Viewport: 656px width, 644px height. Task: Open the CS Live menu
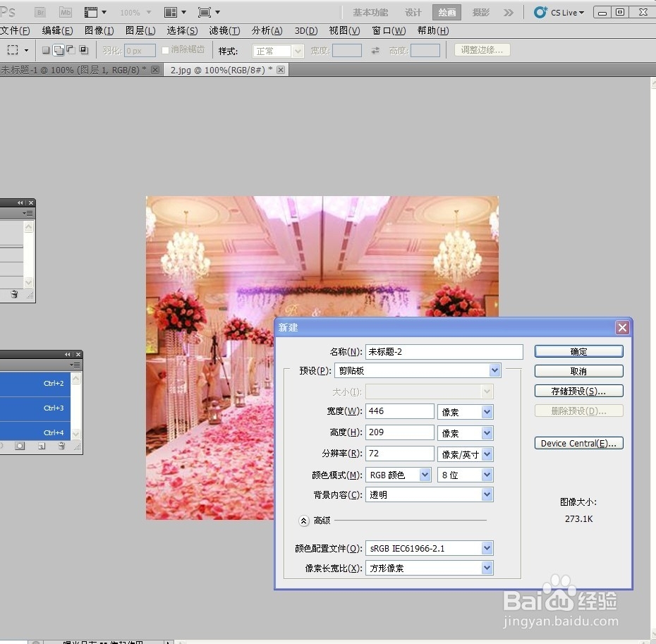(x=559, y=13)
